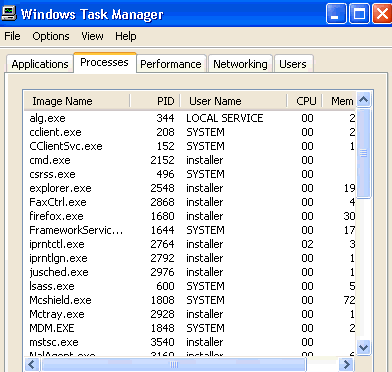Click the horizontal scrollbar right arrow
Screen dimensions: 392x372
click(347, 364)
